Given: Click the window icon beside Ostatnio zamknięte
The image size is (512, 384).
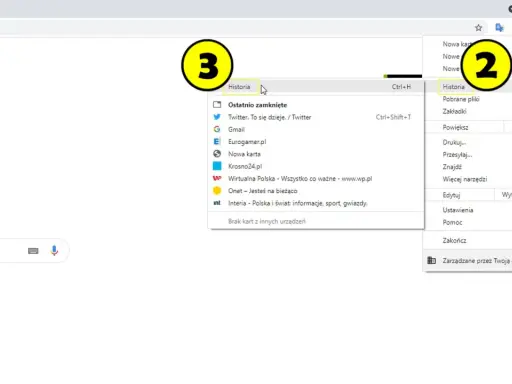Looking at the screenshot, I should click(217, 105).
